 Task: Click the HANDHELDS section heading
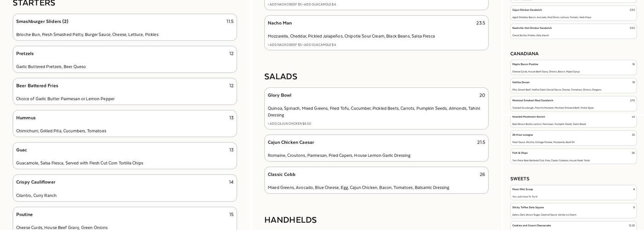coord(290,220)
